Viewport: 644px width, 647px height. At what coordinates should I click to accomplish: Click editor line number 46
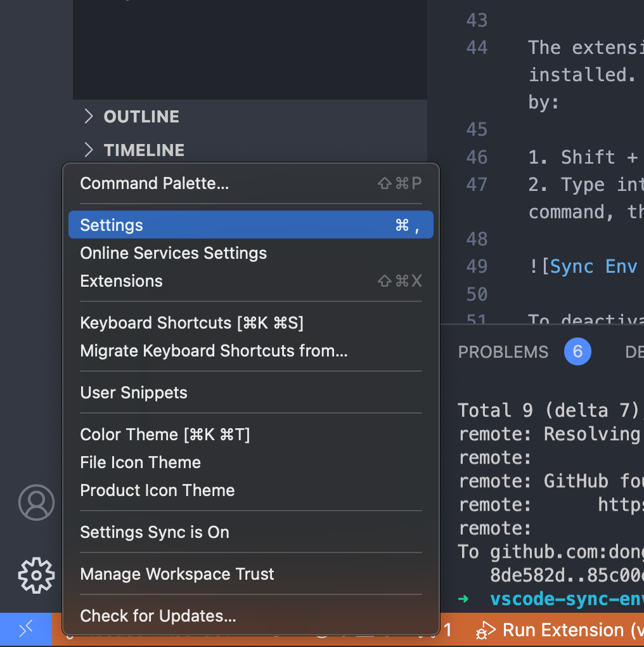coord(477,157)
